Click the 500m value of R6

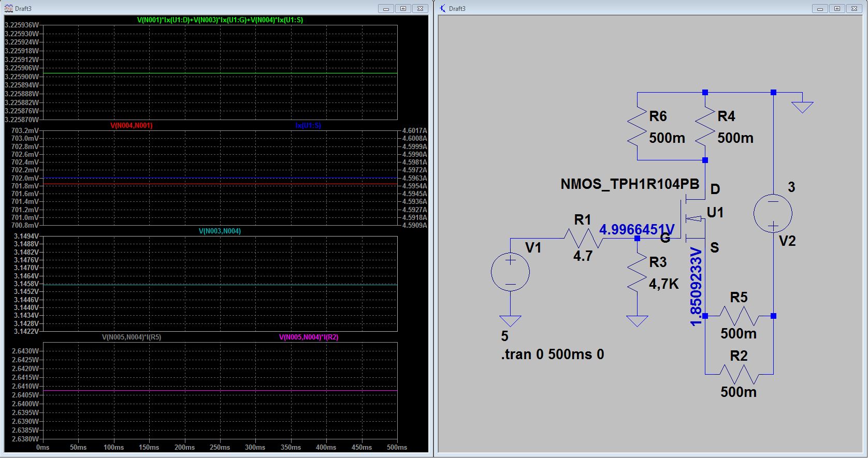[667, 138]
